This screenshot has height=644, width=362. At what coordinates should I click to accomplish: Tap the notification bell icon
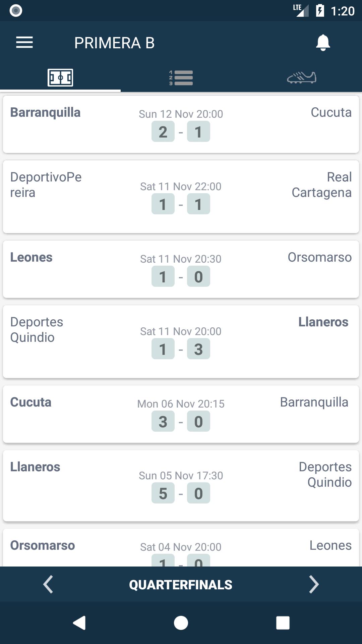323,43
